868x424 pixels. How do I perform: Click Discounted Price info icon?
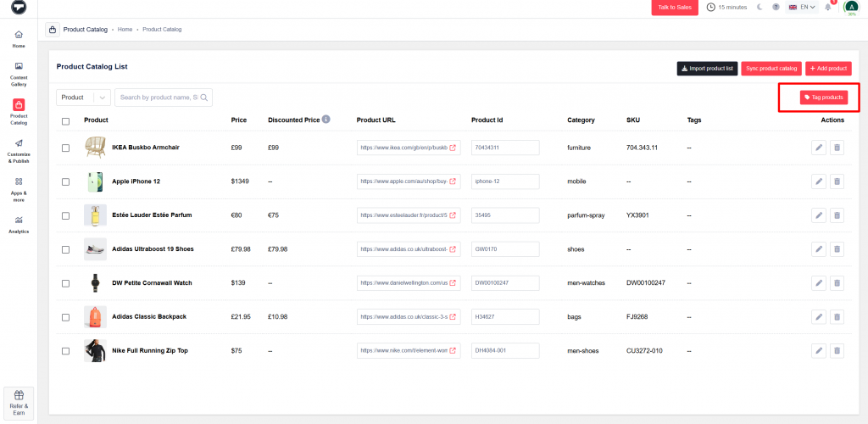326,120
